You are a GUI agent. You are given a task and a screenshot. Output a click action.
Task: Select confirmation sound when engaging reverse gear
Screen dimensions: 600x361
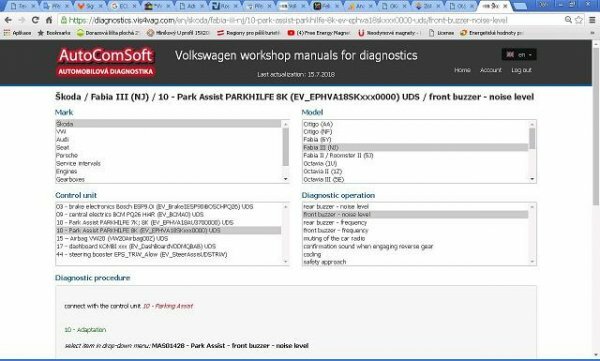coord(415,247)
